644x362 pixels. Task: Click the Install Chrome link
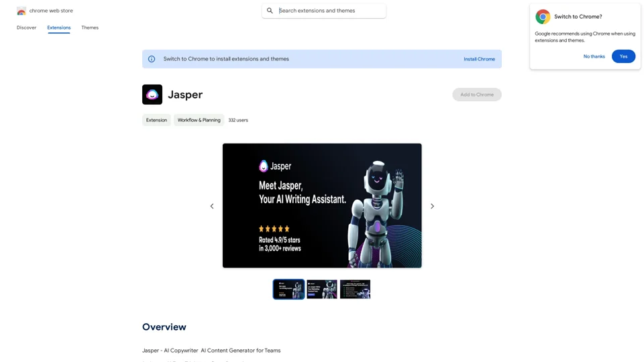(479, 59)
